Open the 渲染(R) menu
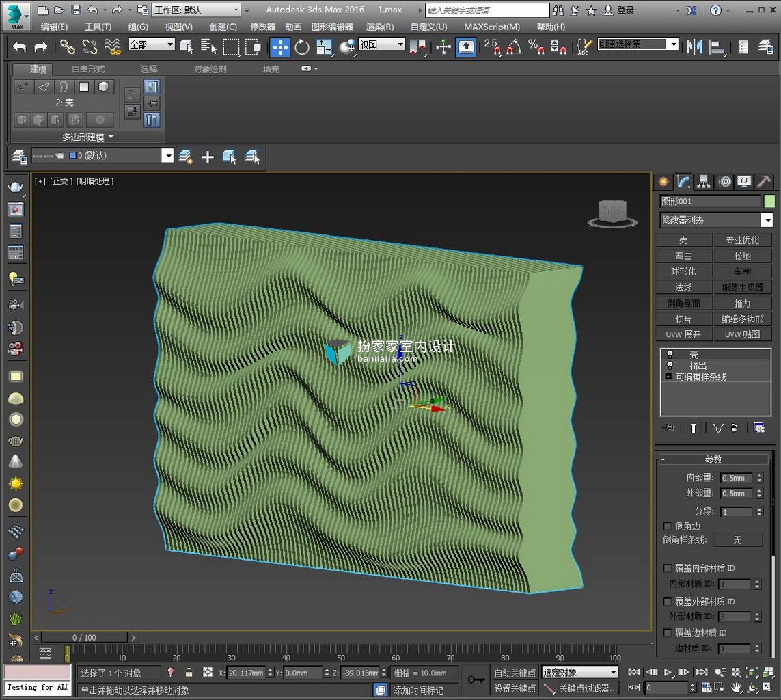This screenshot has width=781, height=700. click(379, 27)
